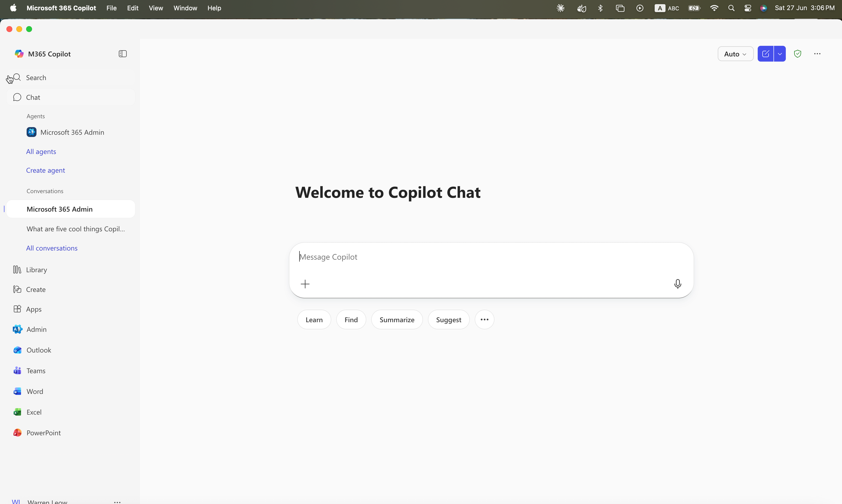Open the top-right more options ellipsis

pyautogui.click(x=817, y=54)
